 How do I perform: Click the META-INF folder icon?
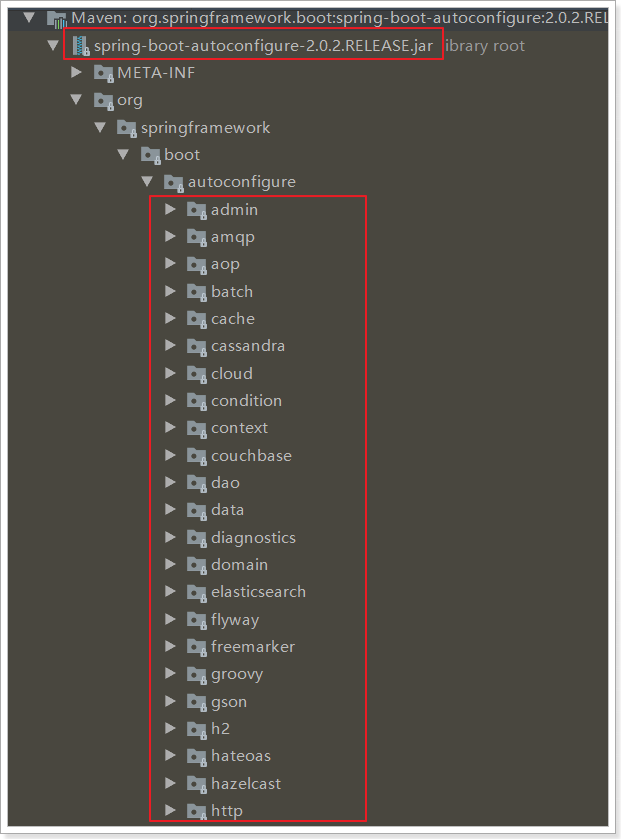[103, 73]
